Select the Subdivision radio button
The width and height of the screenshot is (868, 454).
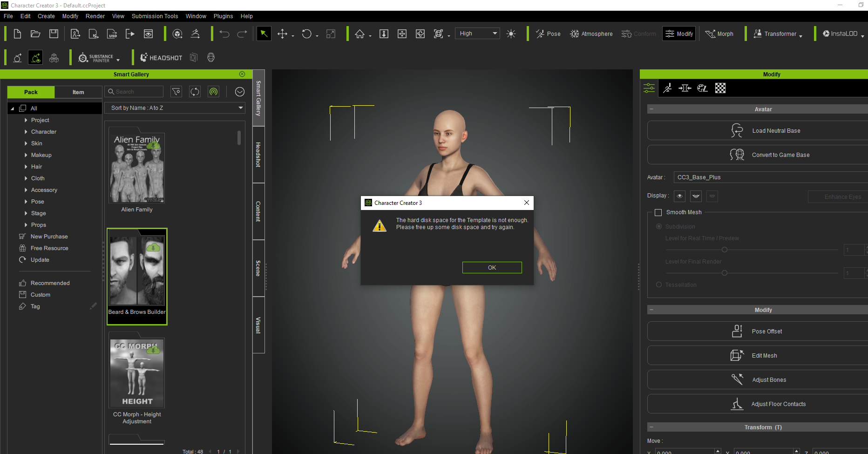click(x=659, y=226)
